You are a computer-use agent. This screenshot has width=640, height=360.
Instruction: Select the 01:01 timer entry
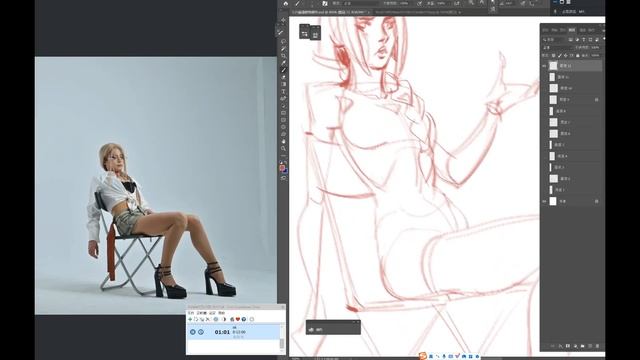tap(233, 332)
